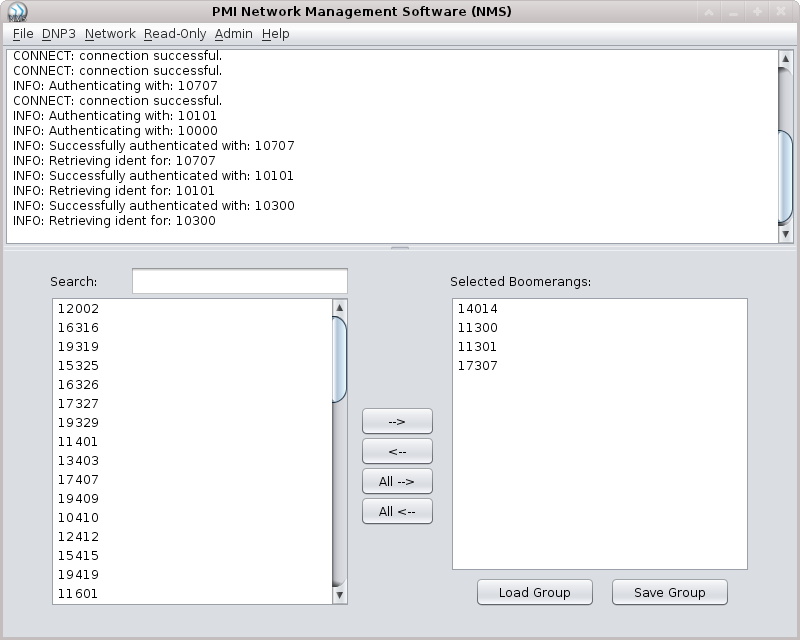Viewport: 800px width, 640px height.
Task: Select 17307 in Selected Boomerangs
Action: [478, 367]
